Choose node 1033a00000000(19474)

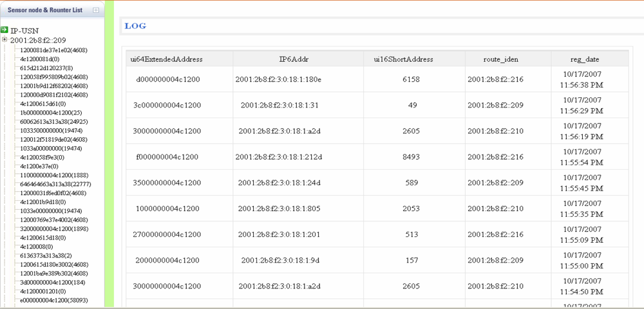[x=51, y=148]
